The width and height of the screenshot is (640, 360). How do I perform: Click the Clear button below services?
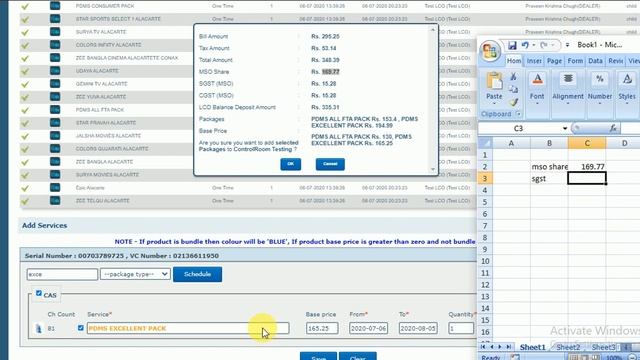click(x=358, y=356)
